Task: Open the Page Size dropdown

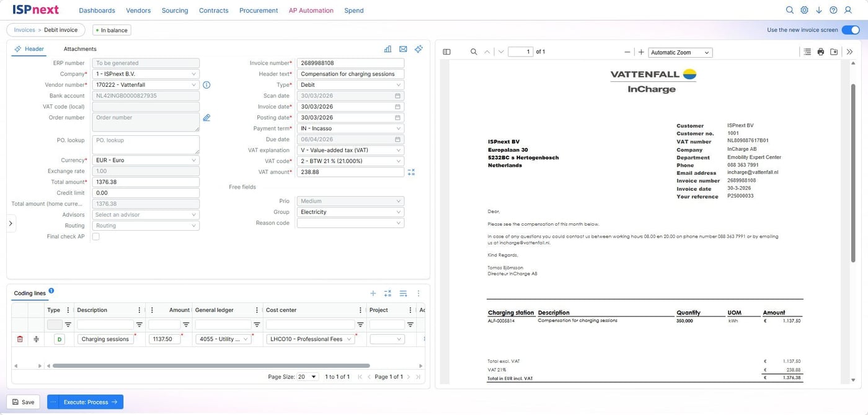Action: 308,377
